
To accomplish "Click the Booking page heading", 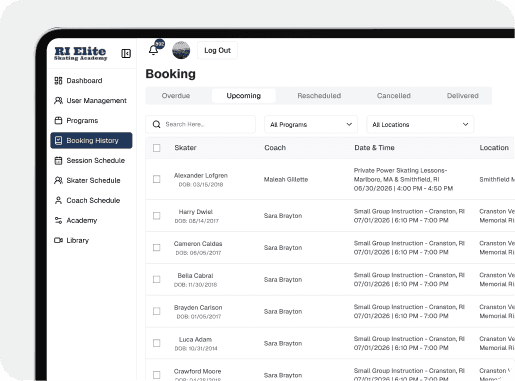I will point(171,74).
